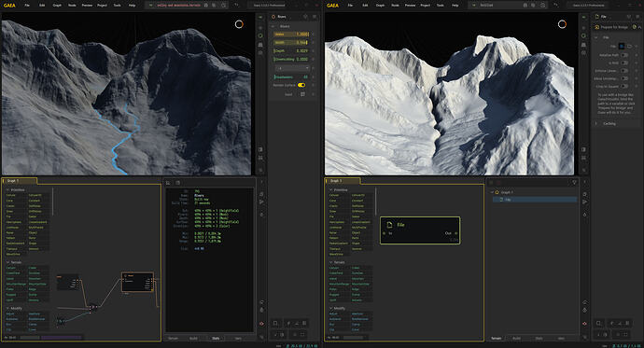Enable the Enforce Linear switch
This screenshot has height=348, width=644.
click(624, 71)
